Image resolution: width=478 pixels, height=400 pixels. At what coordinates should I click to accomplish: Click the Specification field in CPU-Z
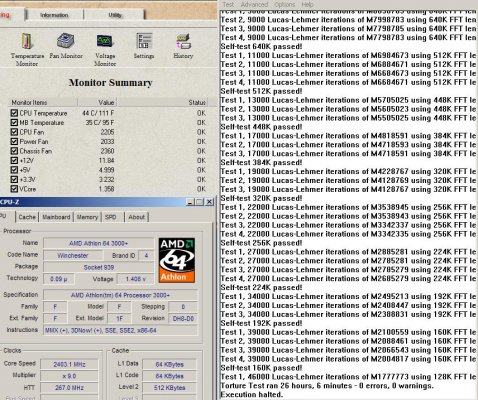pyautogui.click(x=121, y=295)
